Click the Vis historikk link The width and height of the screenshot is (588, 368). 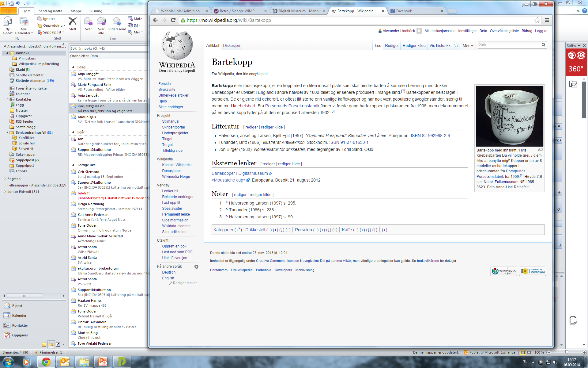[440, 45]
